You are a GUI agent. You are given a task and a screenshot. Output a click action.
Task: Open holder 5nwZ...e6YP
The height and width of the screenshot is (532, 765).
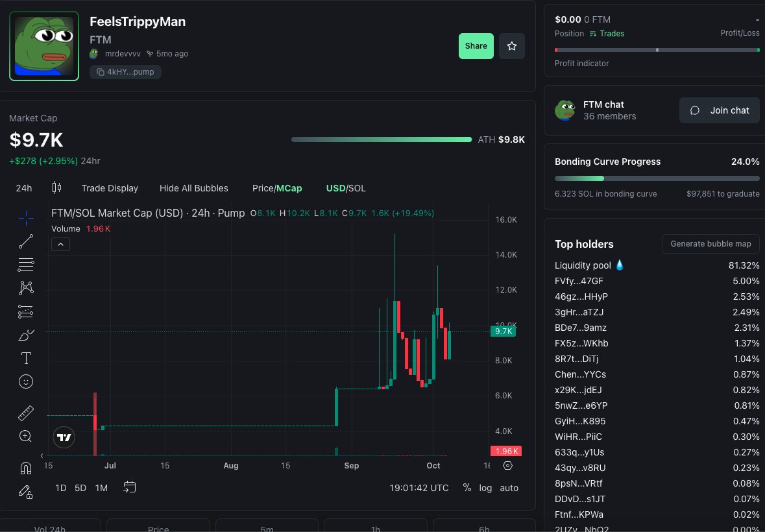click(x=581, y=405)
